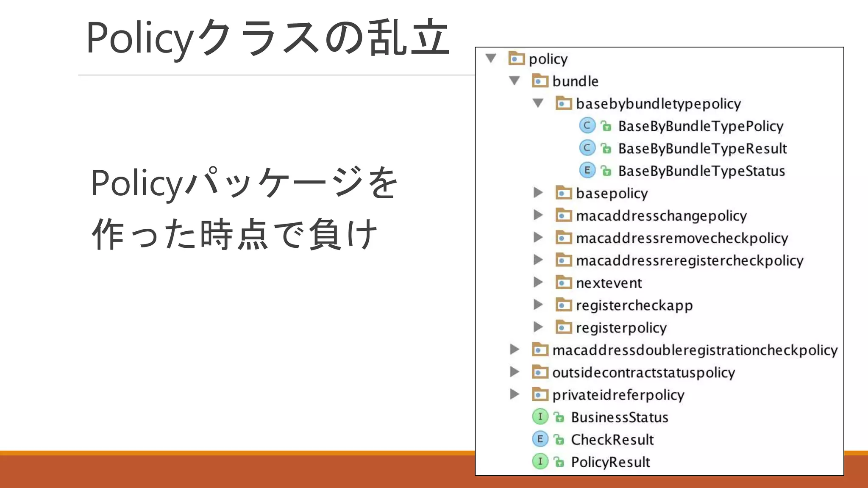Click the lock icon beside BaseByBundleTypeStatus

click(x=606, y=171)
